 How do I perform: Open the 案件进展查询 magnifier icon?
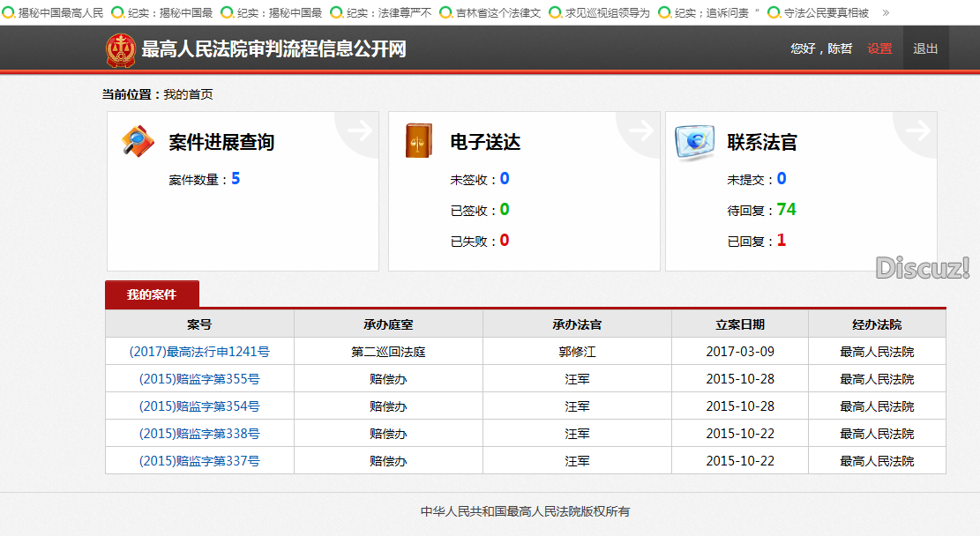pos(138,141)
